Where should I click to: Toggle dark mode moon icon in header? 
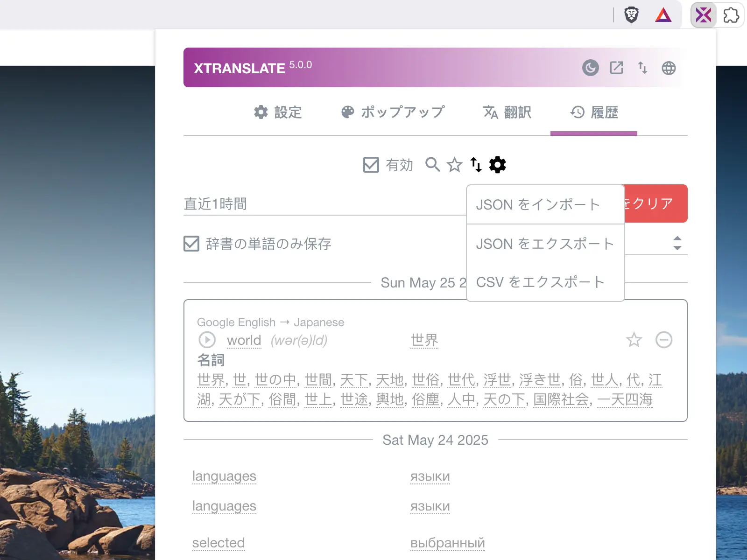coord(590,68)
